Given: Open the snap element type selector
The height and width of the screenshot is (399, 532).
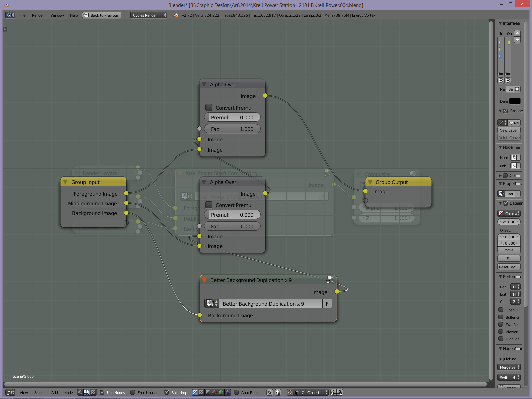Looking at the screenshot, I should pyautogui.click(x=299, y=392).
